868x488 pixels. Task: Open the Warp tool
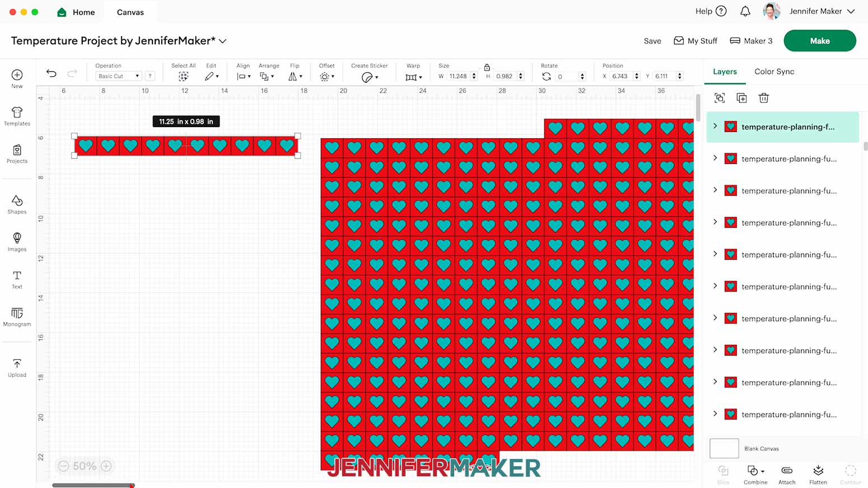tap(413, 77)
